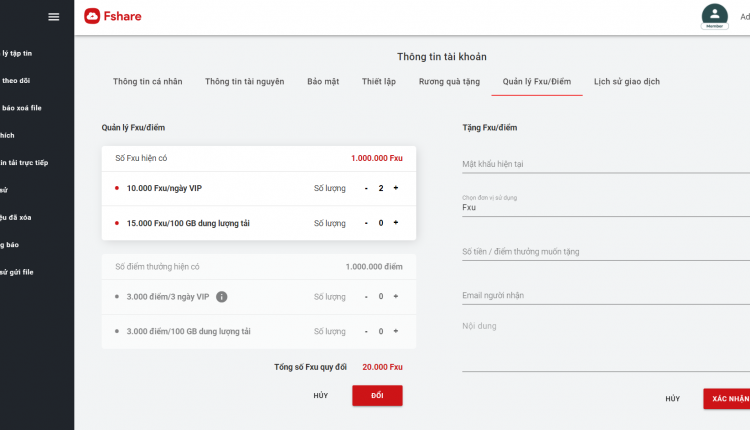Click the Thông tin tài khoản title
Screen dimensions: 750x430
click(441, 56)
